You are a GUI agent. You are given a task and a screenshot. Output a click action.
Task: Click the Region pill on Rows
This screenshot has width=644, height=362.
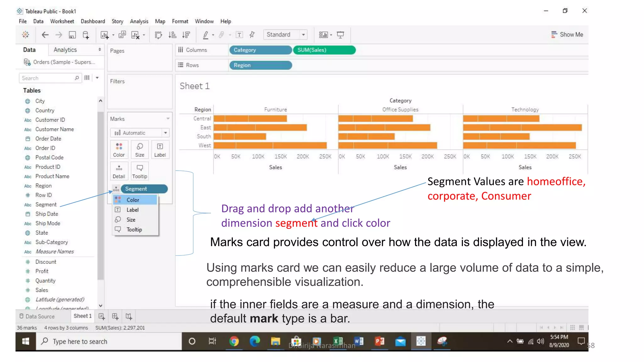point(261,65)
